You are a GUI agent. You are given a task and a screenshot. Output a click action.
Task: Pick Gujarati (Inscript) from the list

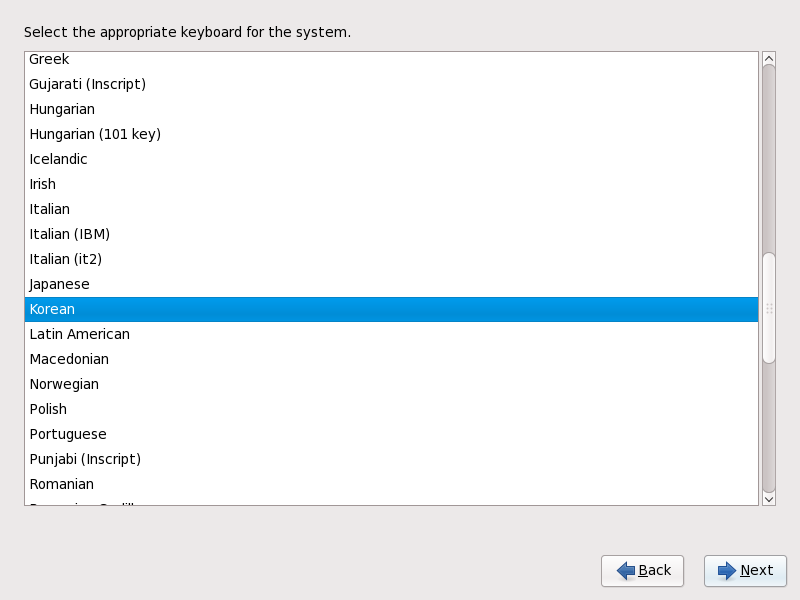[x=391, y=84]
